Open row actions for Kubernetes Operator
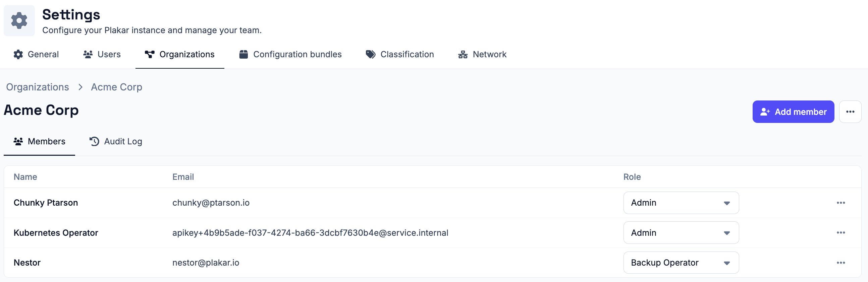 click(841, 233)
